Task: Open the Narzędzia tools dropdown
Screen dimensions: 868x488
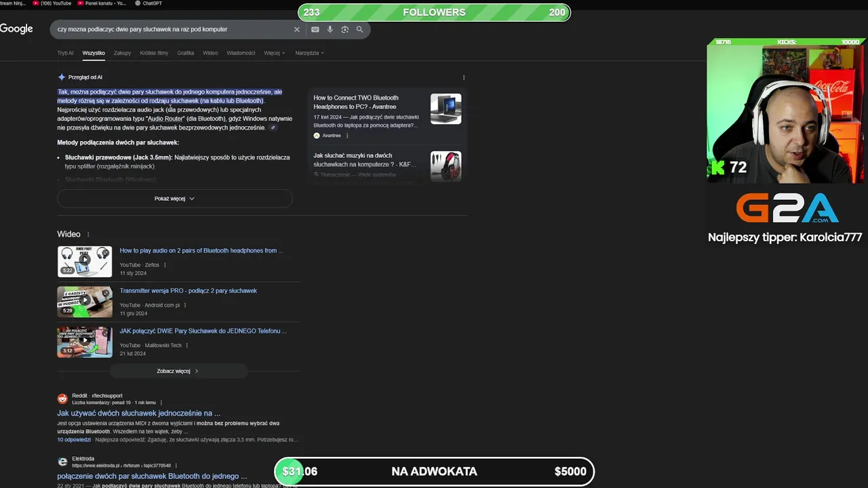Action: click(x=309, y=53)
